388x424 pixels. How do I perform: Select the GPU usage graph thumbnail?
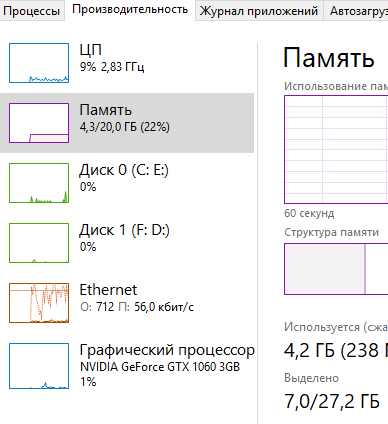39,366
